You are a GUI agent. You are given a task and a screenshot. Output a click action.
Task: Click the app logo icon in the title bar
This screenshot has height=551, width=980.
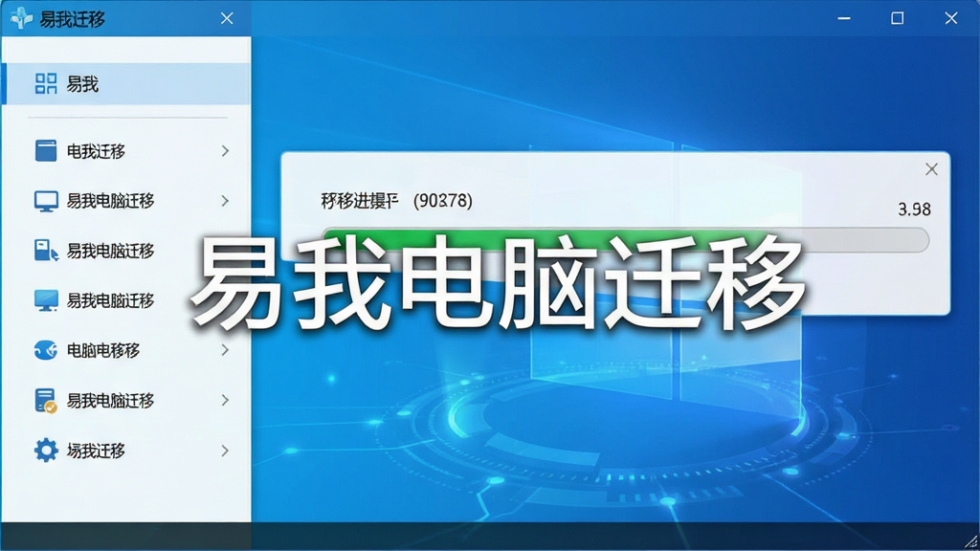[21, 18]
